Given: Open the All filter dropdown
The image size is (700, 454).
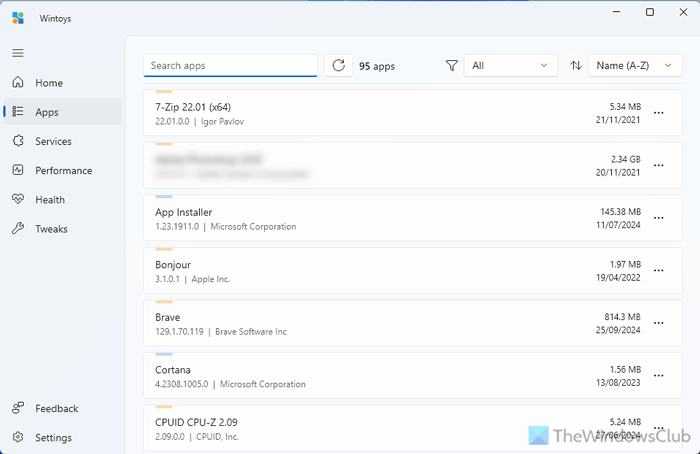Looking at the screenshot, I should tap(511, 66).
